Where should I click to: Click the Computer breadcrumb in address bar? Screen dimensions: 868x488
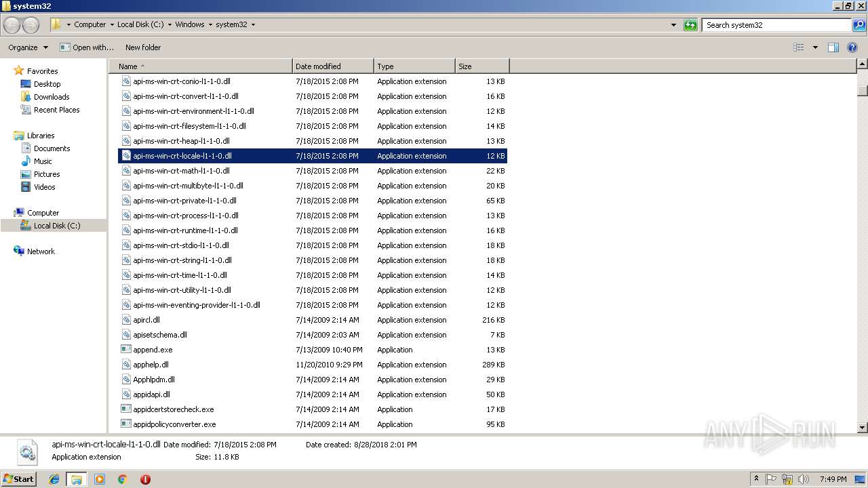point(90,24)
